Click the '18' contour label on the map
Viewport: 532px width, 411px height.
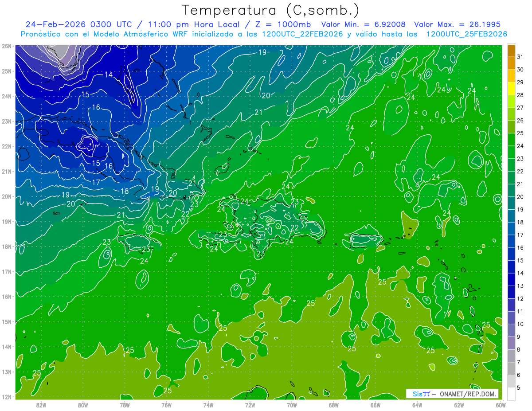click(125, 192)
